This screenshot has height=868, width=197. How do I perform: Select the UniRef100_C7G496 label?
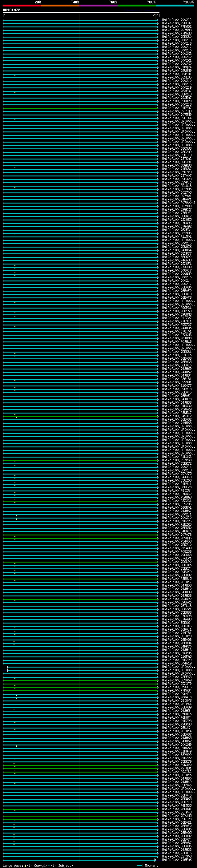[x=177, y=223]
